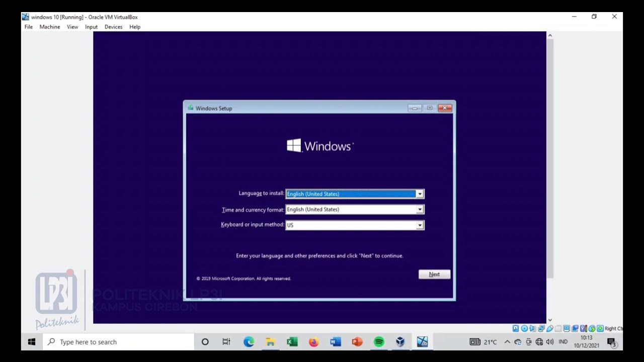Click the scroll up arrow of VM view
This screenshot has height=362, width=644.
(550, 35)
